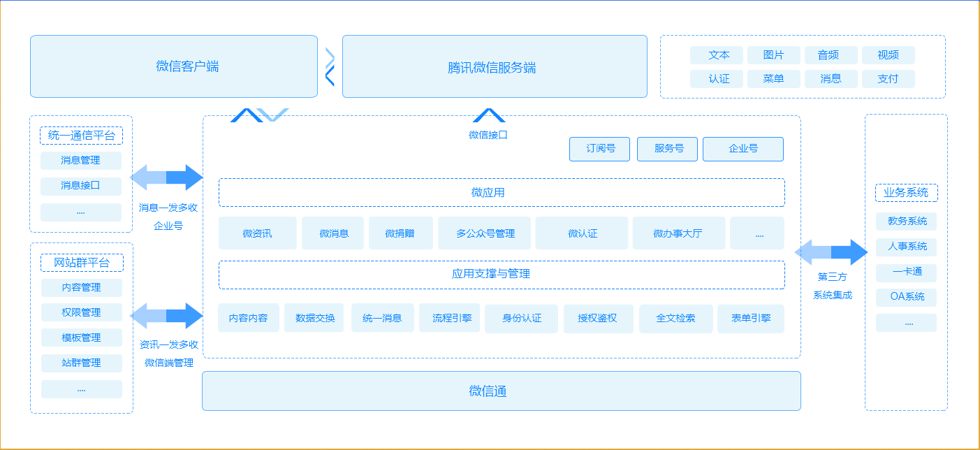Open the 数据交换 module
980x450 pixels.
click(314, 319)
